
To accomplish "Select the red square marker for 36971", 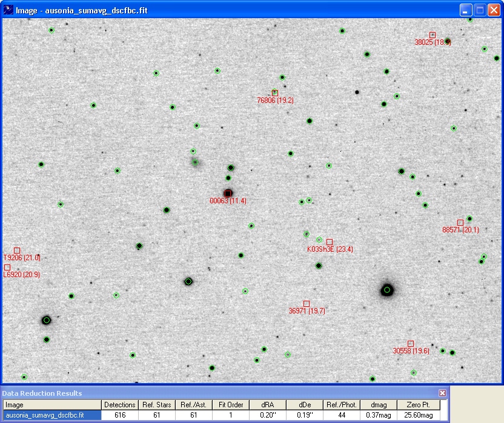I will (x=307, y=303).
